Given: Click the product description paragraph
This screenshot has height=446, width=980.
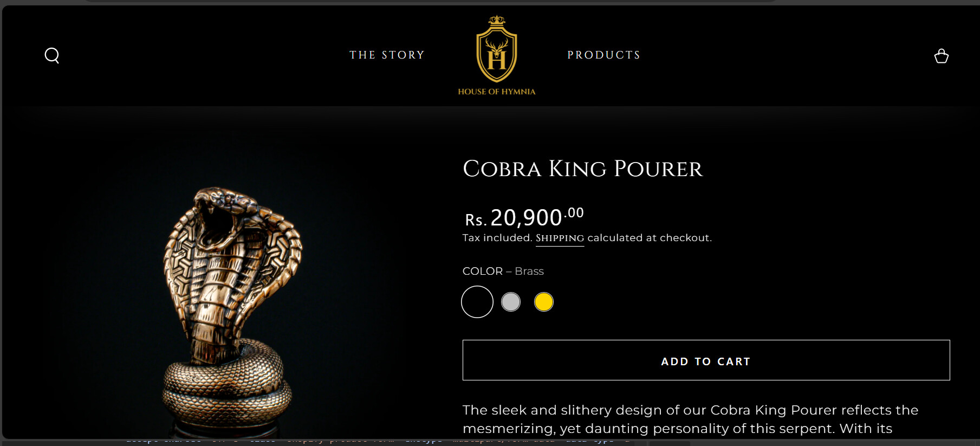Looking at the screenshot, I should point(690,419).
